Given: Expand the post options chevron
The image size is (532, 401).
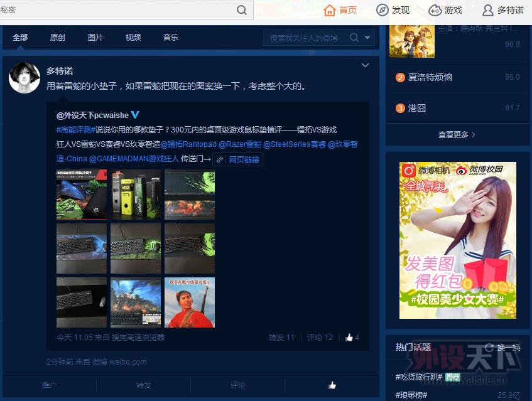Looking at the screenshot, I should tap(365, 65).
